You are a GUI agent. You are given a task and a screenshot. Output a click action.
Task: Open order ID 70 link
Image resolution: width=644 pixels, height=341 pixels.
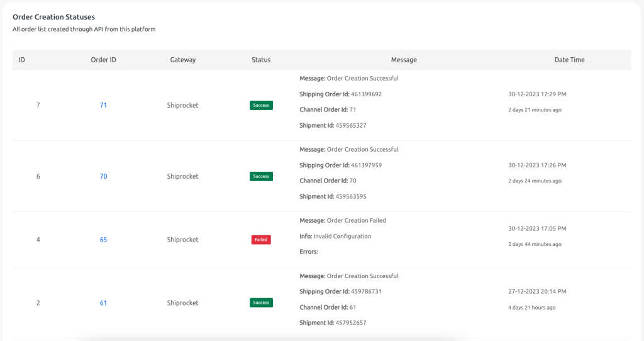[x=103, y=176]
